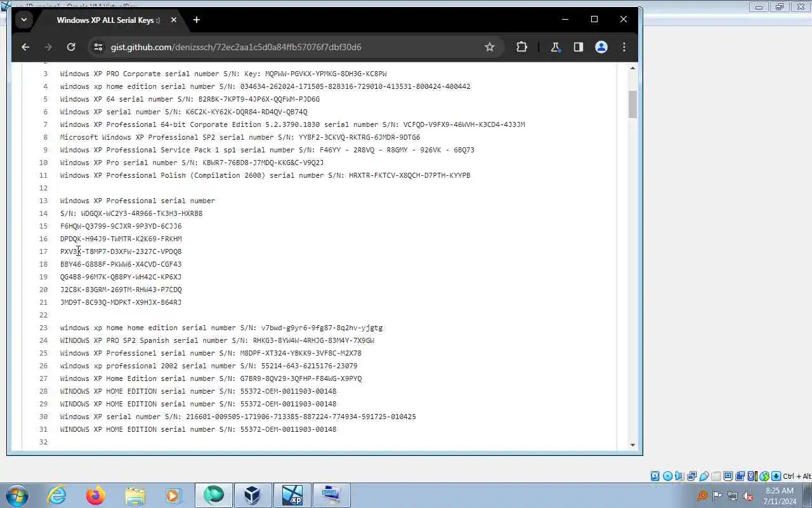Click line 24 WINDOWS XP PRO SP2 Spanish
Screen dimensions: 812x508
click(x=217, y=340)
